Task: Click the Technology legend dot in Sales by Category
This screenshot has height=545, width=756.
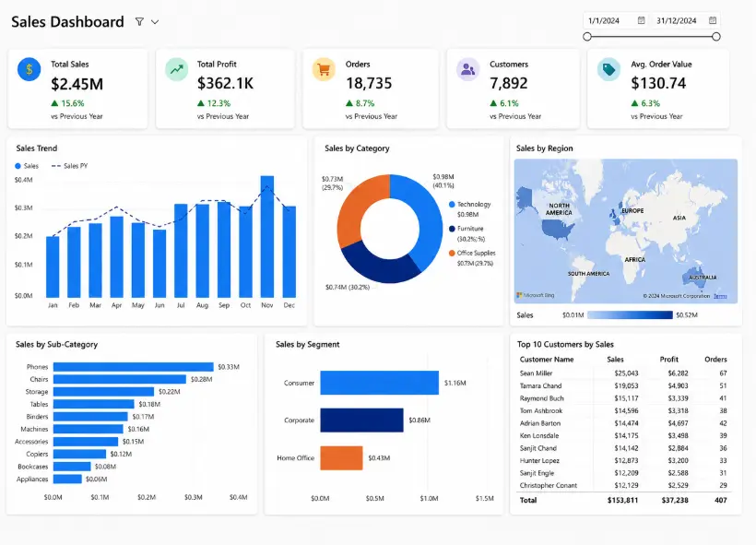Action: click(x=452, y=205)
